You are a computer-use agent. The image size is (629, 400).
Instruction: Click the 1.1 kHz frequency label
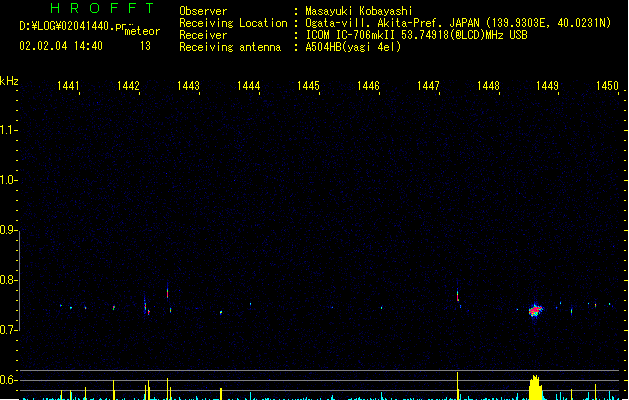7,130
